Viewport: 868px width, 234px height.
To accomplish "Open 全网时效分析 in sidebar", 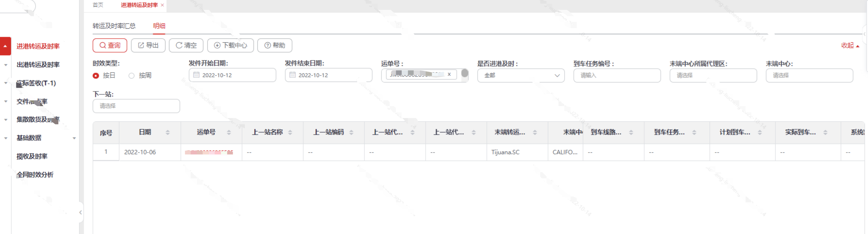I will coord(35,175).
